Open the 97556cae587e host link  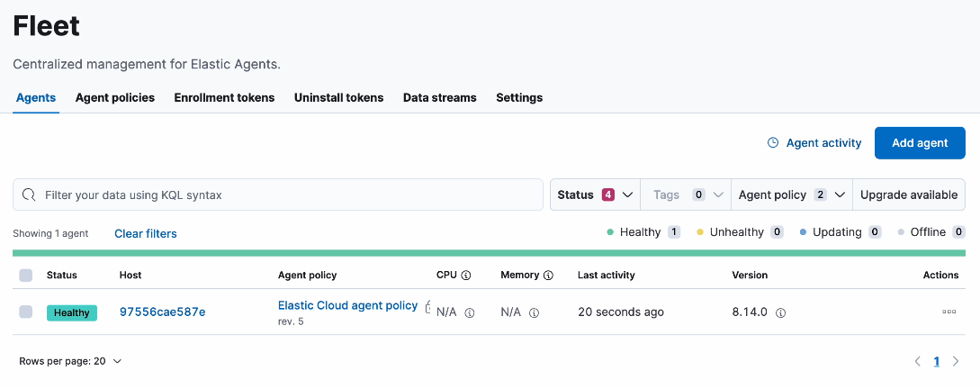point(162,312)
